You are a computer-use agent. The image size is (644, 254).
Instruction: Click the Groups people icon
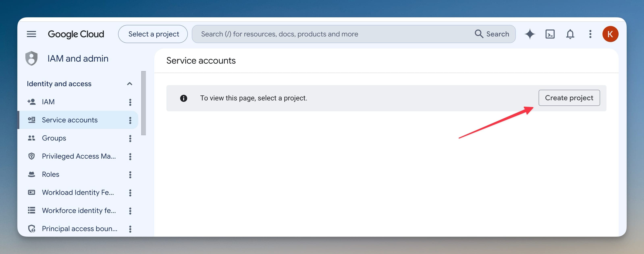pos(31,138)
